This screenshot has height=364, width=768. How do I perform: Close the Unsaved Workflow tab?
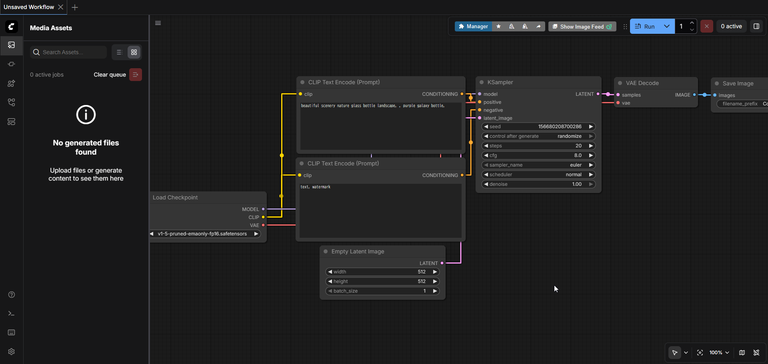click(x=60, y=7)
